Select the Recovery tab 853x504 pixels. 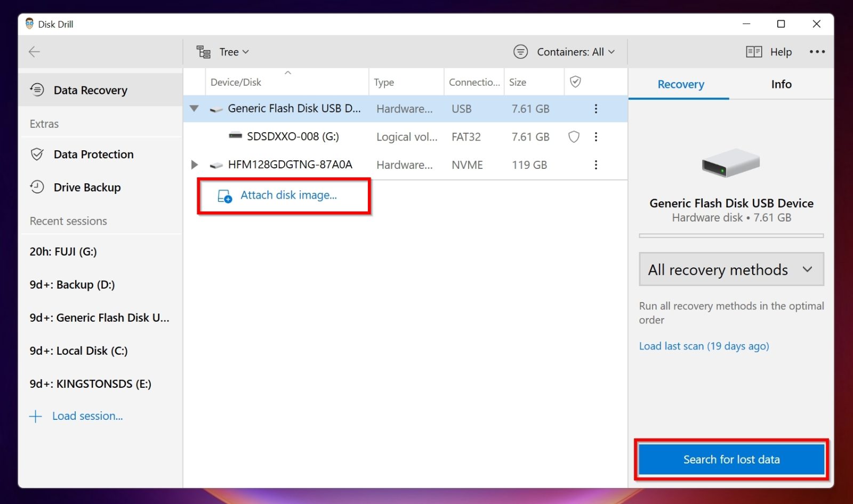(x=680, y=84)
